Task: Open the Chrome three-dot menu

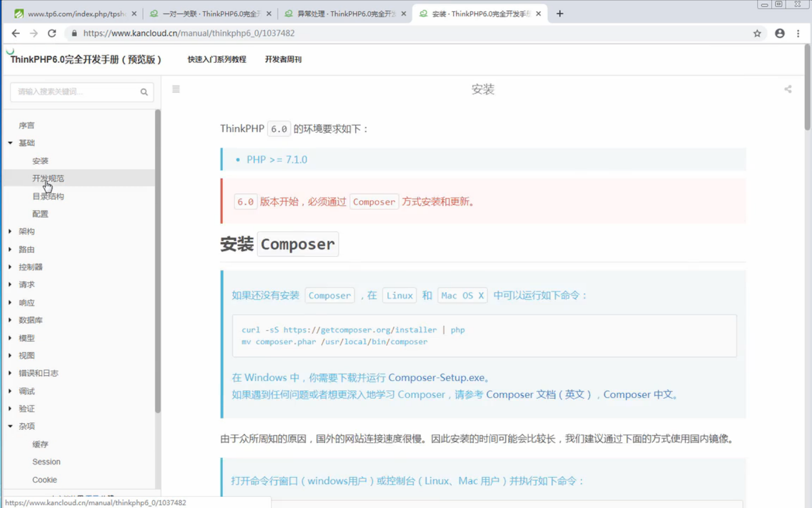Action: (x=798, y=33)
